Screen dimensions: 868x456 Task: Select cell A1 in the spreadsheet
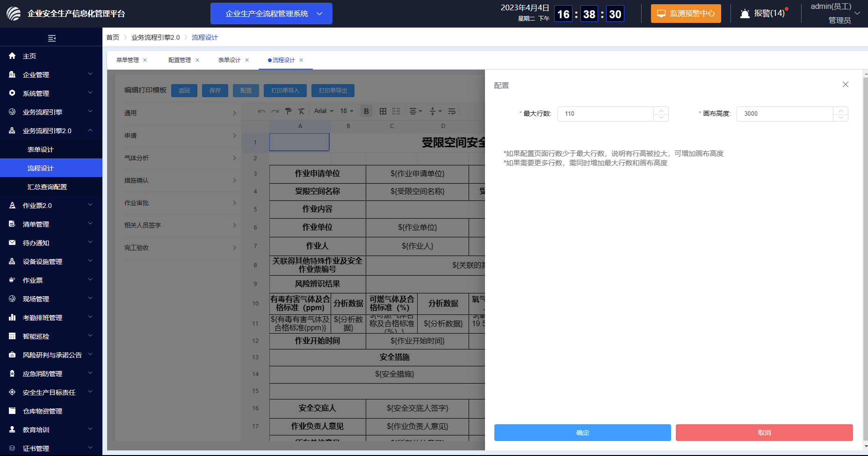pos(299,142)
